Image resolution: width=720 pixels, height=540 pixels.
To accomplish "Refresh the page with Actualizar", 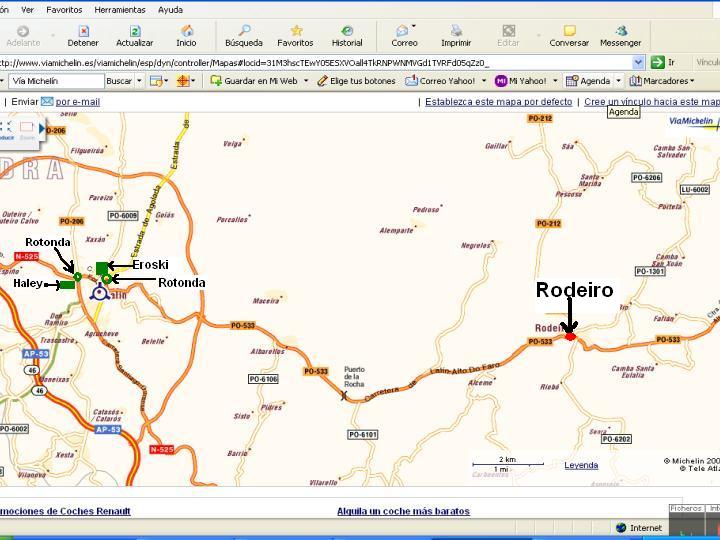I will tap(134, 36).
